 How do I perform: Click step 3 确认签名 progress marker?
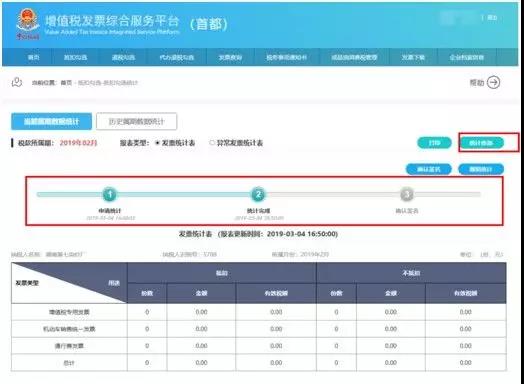(407, 194)
